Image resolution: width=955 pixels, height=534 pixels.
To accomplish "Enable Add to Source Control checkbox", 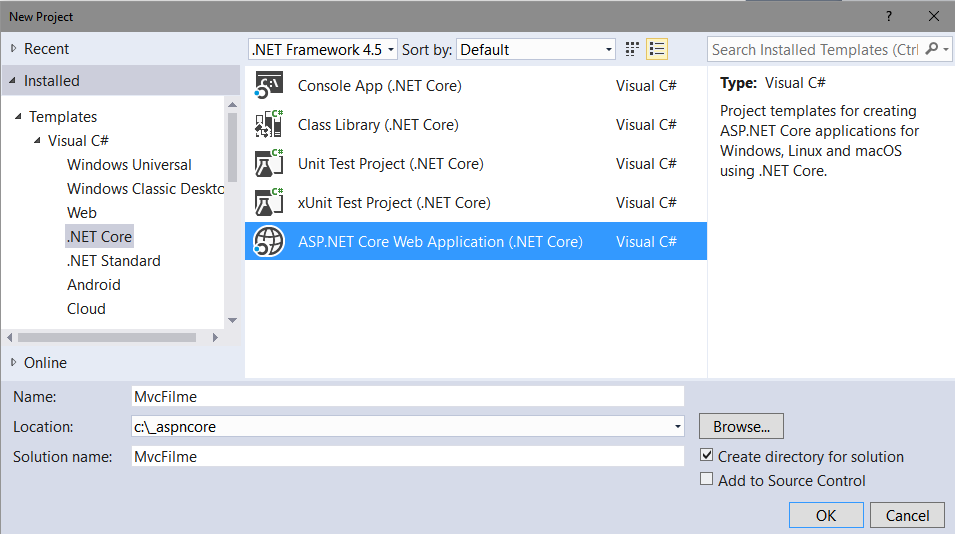I will (707, 479).
